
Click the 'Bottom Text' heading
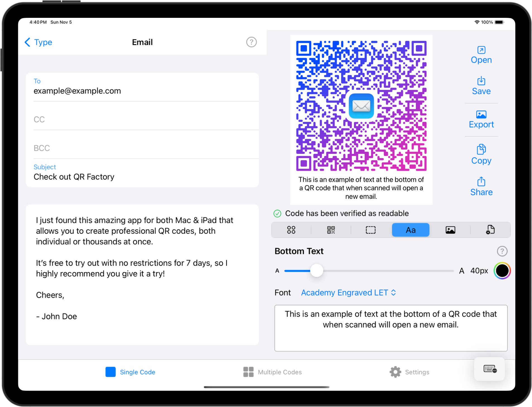click(x=299, y=251)
